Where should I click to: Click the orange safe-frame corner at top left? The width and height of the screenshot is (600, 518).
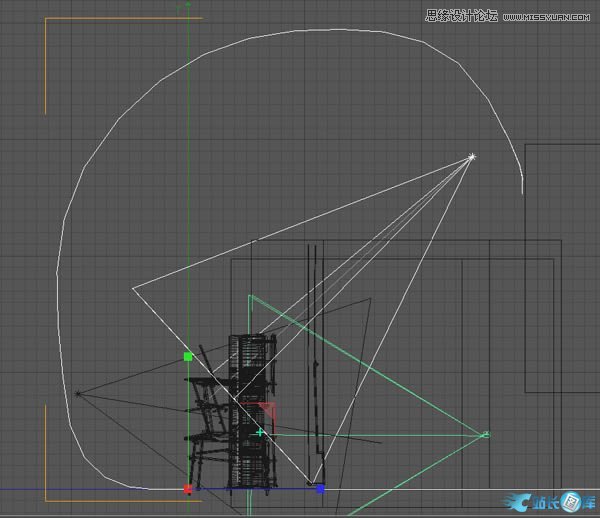tap(47, 20)
